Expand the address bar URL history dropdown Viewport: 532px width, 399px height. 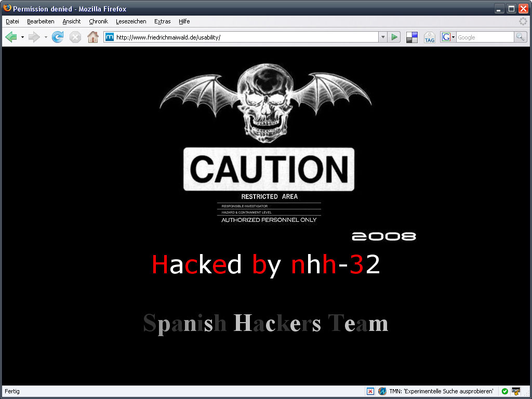383,37
